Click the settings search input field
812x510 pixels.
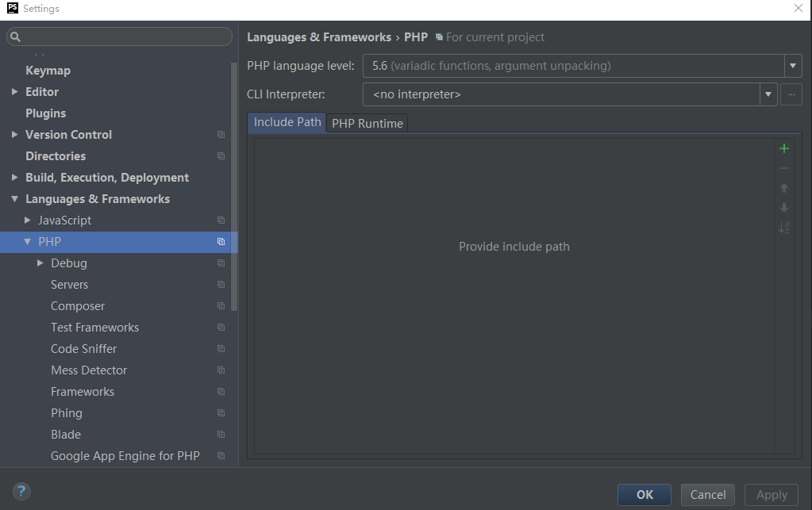(x=119, y=36)
